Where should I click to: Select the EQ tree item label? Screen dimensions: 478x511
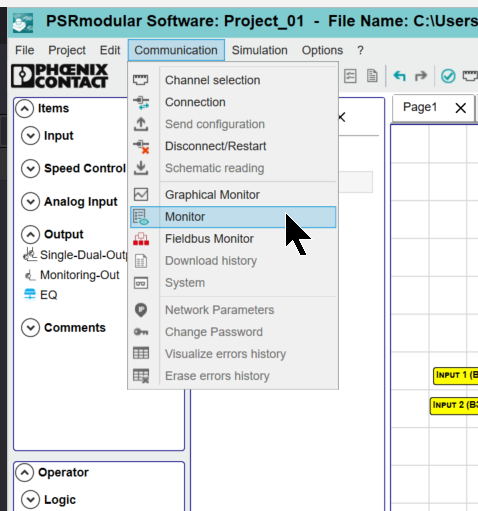[49, 295]
